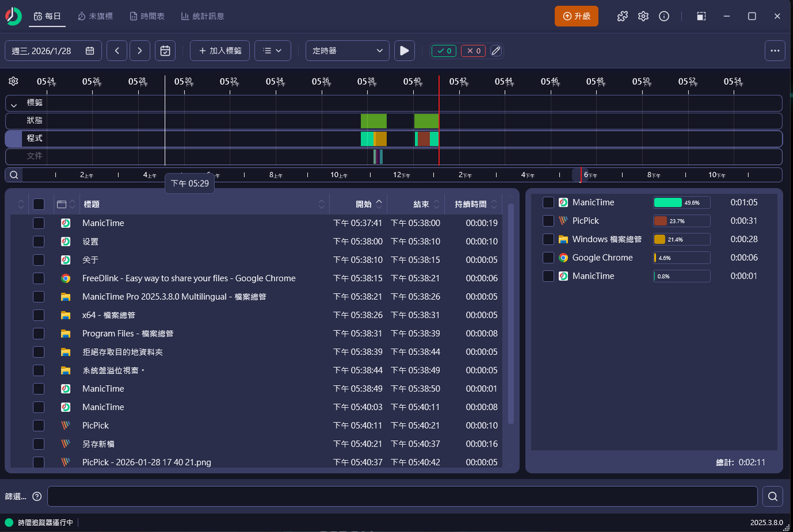793x532 pixels.
Task: Open the list view mode dropdown
Action: 273,51
